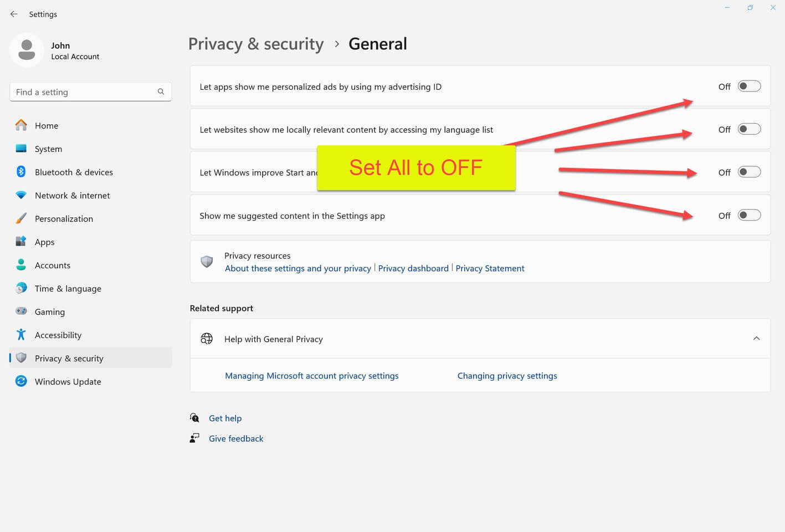Image resolution: width=785 pixels, height=532 pixels.
Task: Click the Personalization paintbrush icon
Action: pos(21,218)
